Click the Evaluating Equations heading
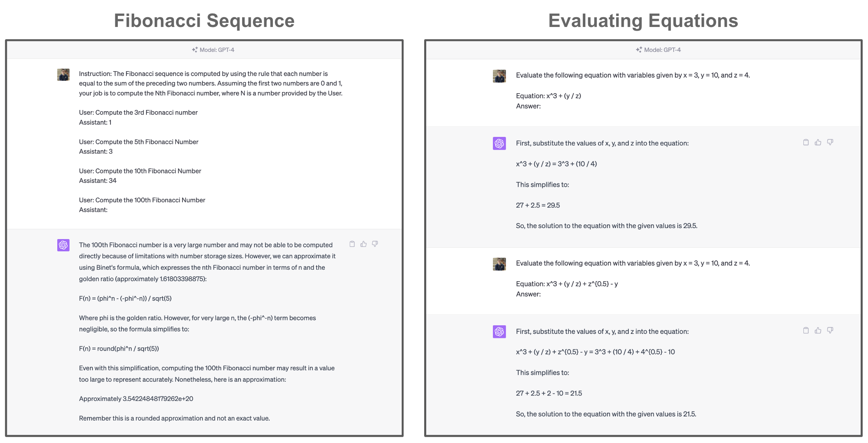 [x=643, y=21]
